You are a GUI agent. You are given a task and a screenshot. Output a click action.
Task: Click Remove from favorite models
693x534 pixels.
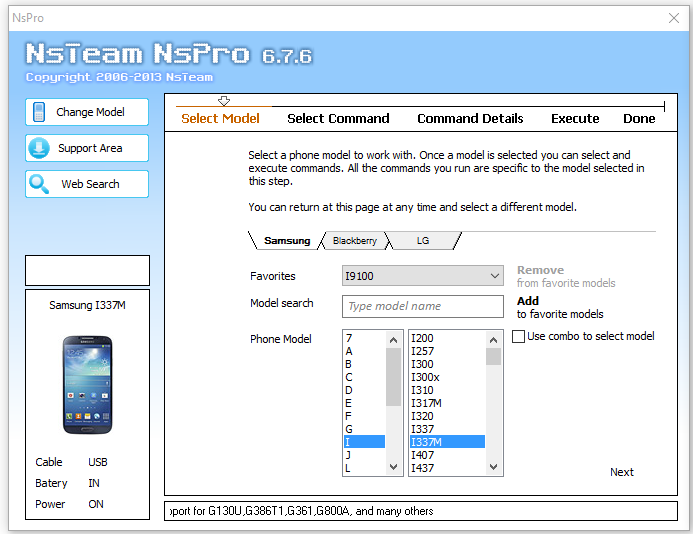566,276
